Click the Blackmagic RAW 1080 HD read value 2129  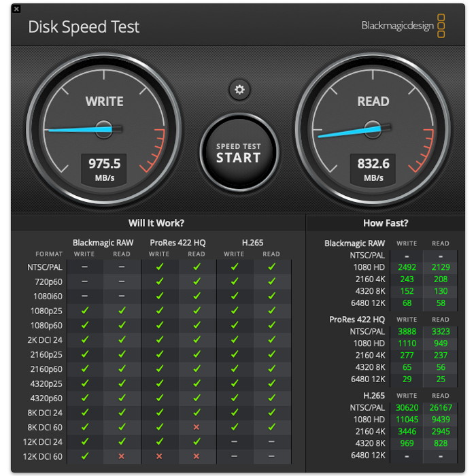point(440,267)
